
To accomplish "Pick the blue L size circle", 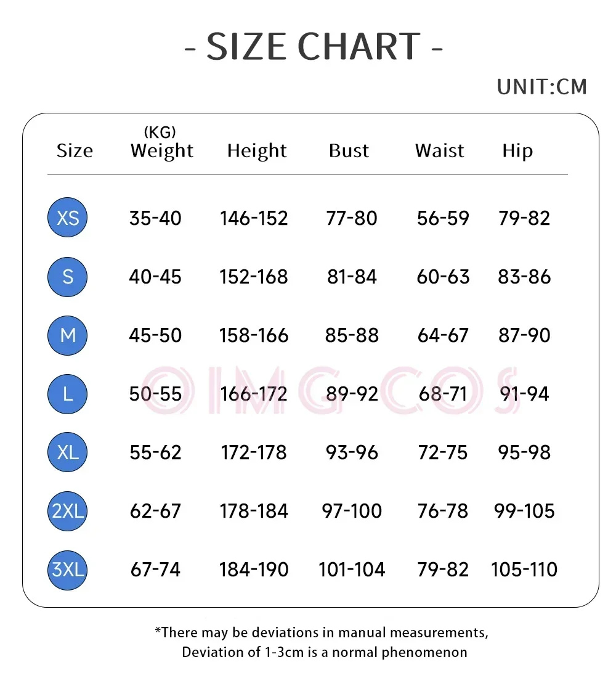I will point(67,394).
